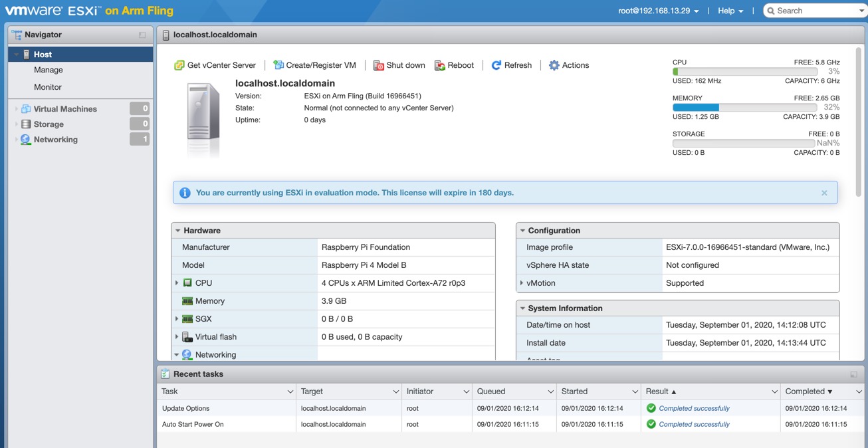The height and width of the screenshot is (448, 868).
Task: Click the Get vCenter Server icon
Action: [x=179, y=65]
